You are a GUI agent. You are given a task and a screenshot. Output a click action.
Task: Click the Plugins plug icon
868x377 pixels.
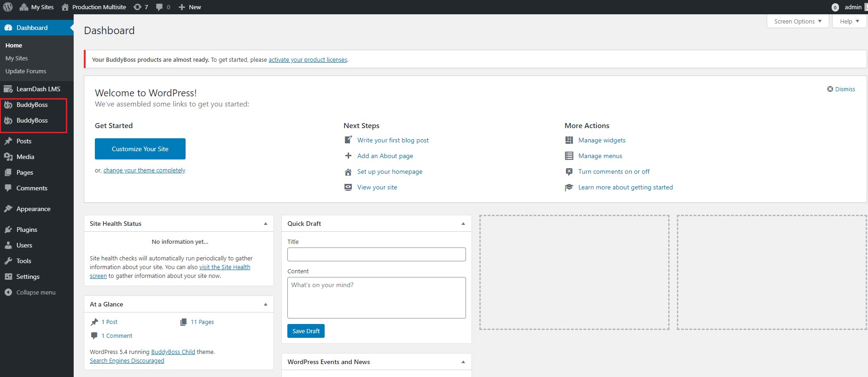8,230
